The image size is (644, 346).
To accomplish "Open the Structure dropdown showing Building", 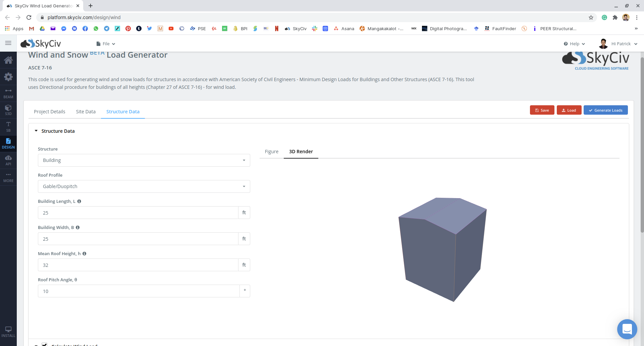I will [144, 160].
